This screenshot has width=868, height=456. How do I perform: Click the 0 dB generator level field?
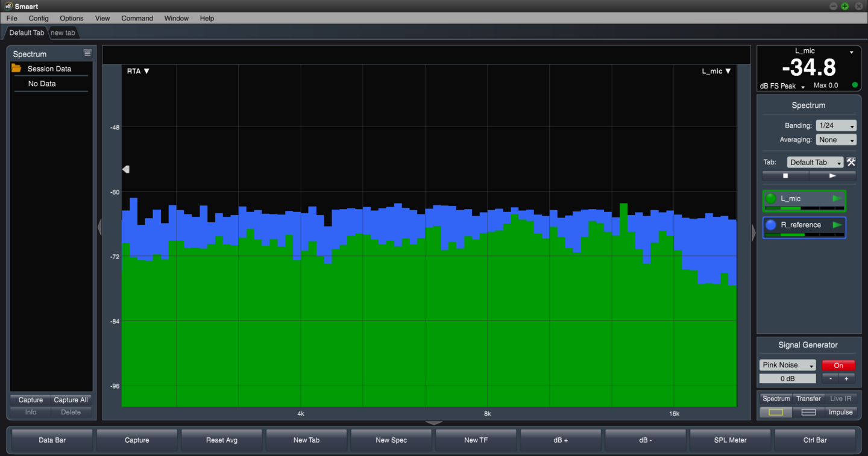[787, 379]
